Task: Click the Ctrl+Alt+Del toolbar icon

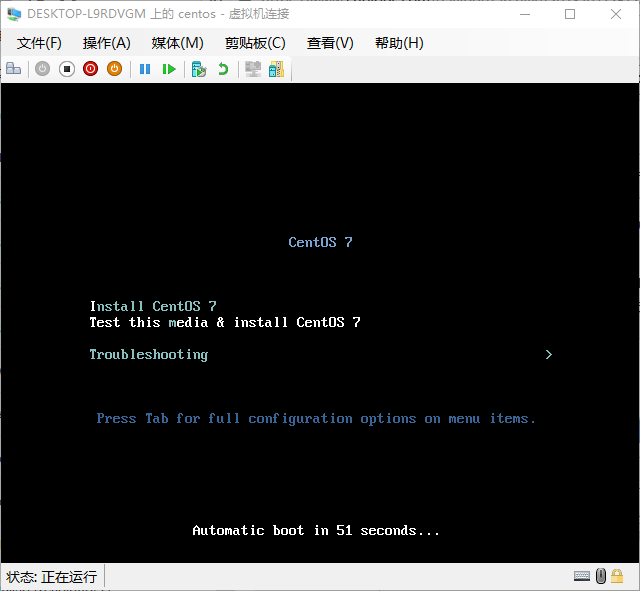Action: 13,69
